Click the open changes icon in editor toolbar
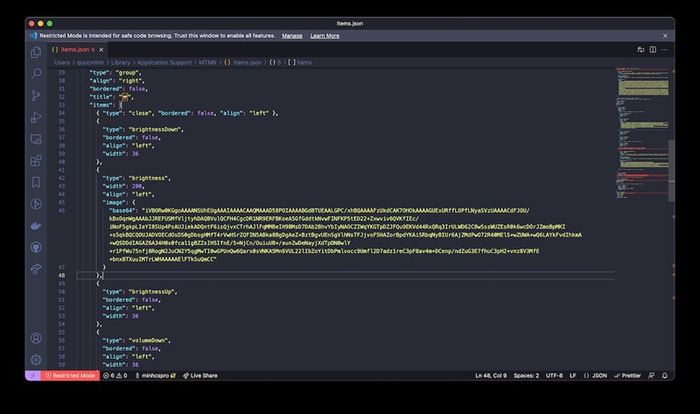This screenshot has width=700, height=414. coord(641,50)
